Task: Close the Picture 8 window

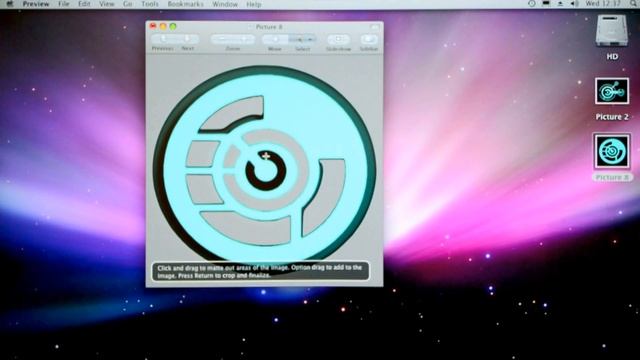Action: [153, 27]
